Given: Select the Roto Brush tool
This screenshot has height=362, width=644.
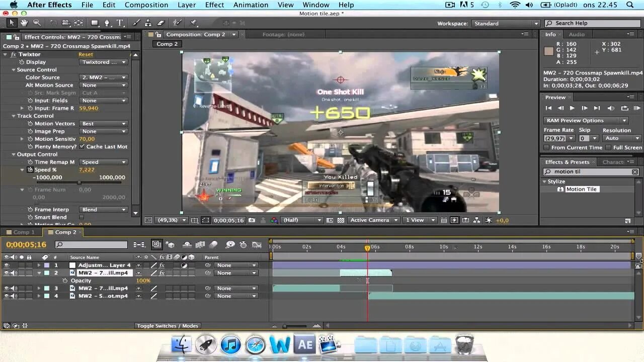Looking at the screenshot, I should (177, 23).
